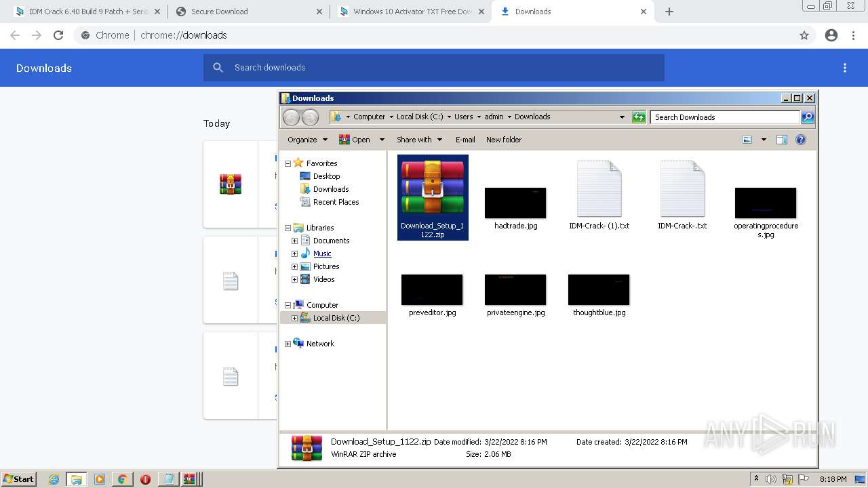This screenshot has width=868, height=488.
Task: Click Explorer refresh button beside address bar
Action: point(639,117)
